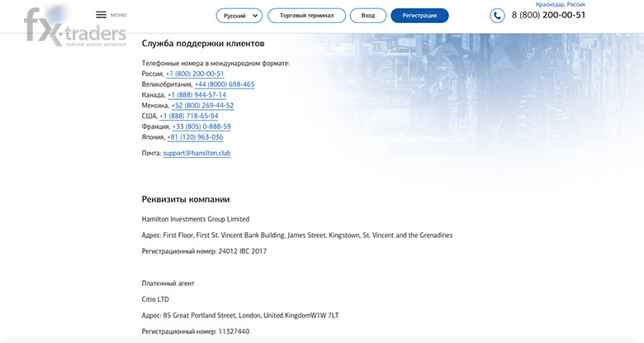Click registration number 11327440

click(x=234, y=331)
